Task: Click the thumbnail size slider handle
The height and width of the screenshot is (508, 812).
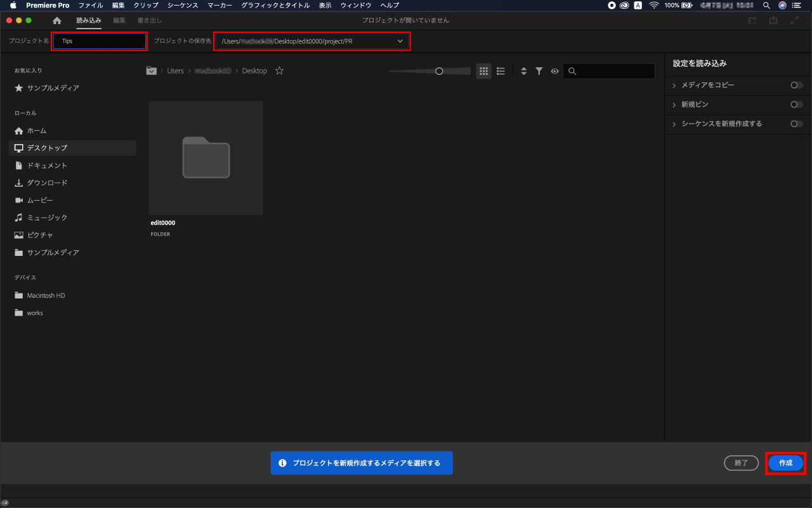Action: pos(439,71)
